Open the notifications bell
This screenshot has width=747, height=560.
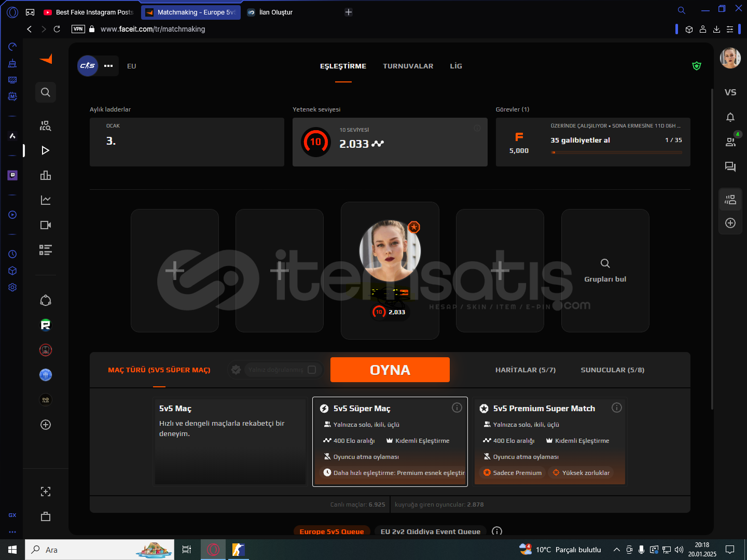click(730, 117)
